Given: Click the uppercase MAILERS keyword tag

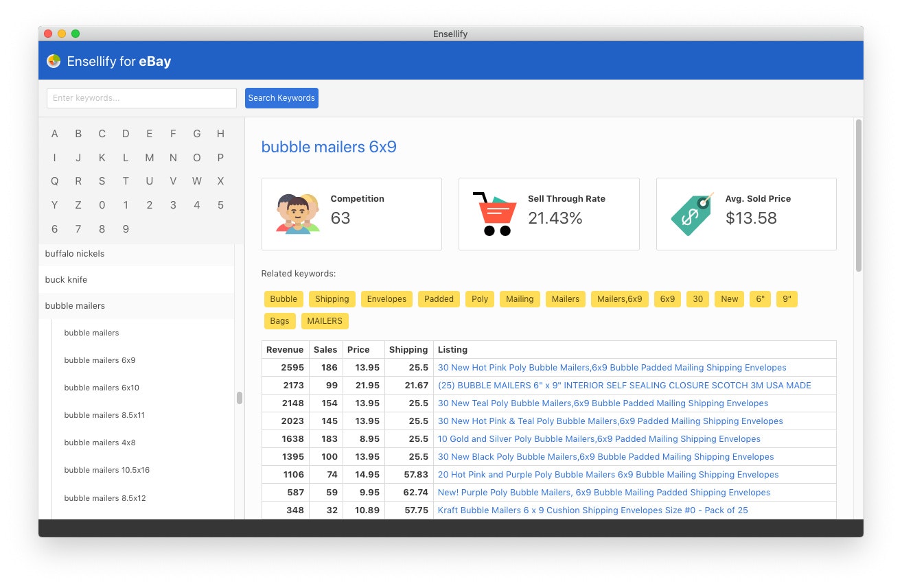Looking at the screenshot, I should coord(325,321).
